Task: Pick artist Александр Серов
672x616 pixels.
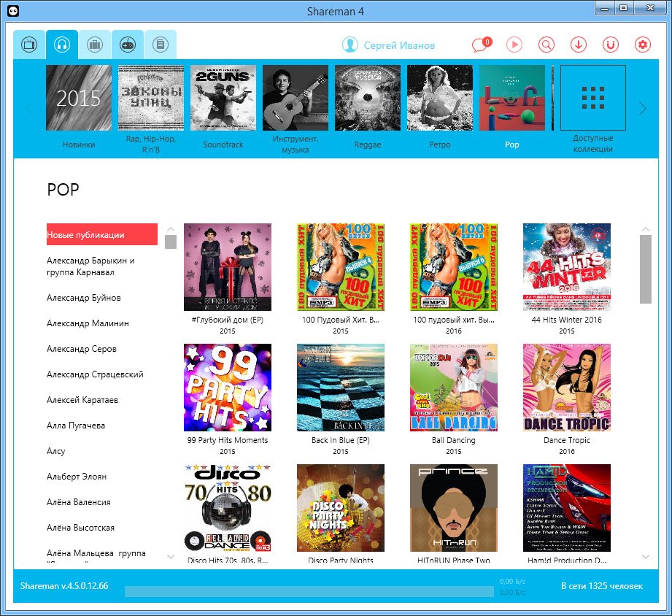Action: [82, 349]
